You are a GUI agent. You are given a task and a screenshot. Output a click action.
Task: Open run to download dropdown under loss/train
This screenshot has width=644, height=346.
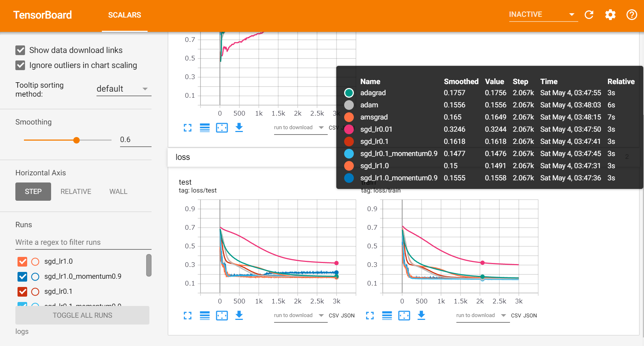pyautogui.click(x=482, y=315)
